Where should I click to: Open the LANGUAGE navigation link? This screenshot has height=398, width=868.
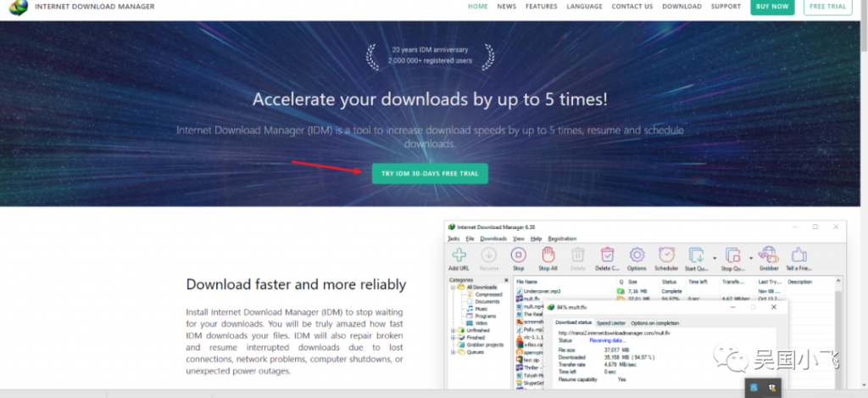pos(584,7)
